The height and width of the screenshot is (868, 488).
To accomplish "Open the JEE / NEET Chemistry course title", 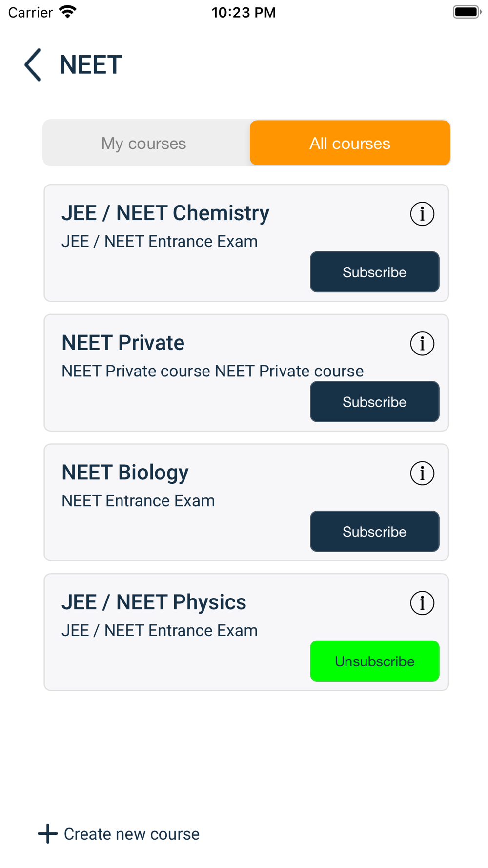I will pos(165,213).
